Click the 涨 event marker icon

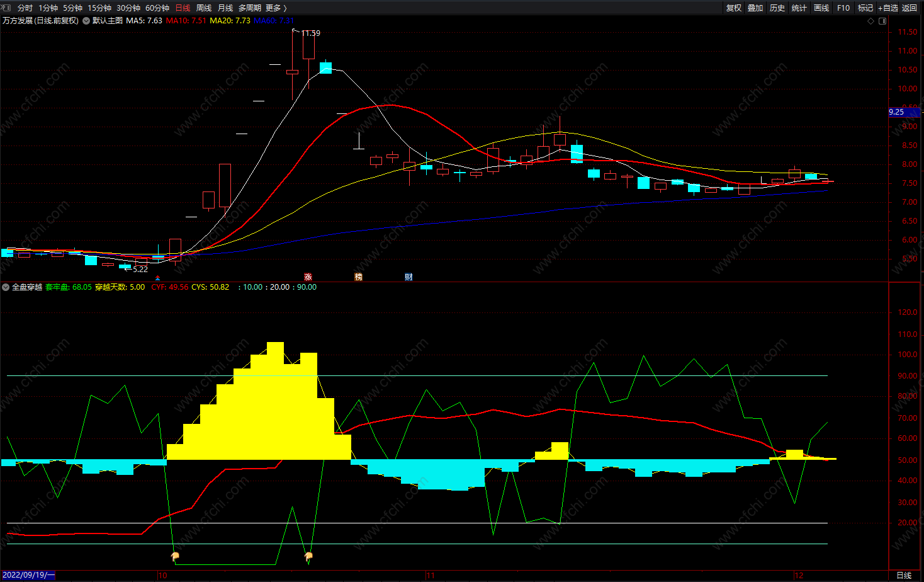[x=308, y=277]
